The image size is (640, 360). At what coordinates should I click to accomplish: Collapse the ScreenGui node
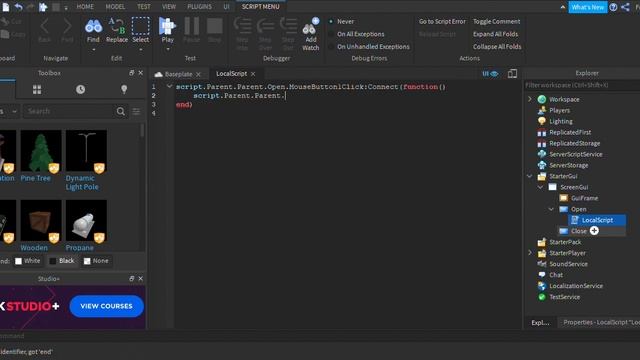(540, 187)
